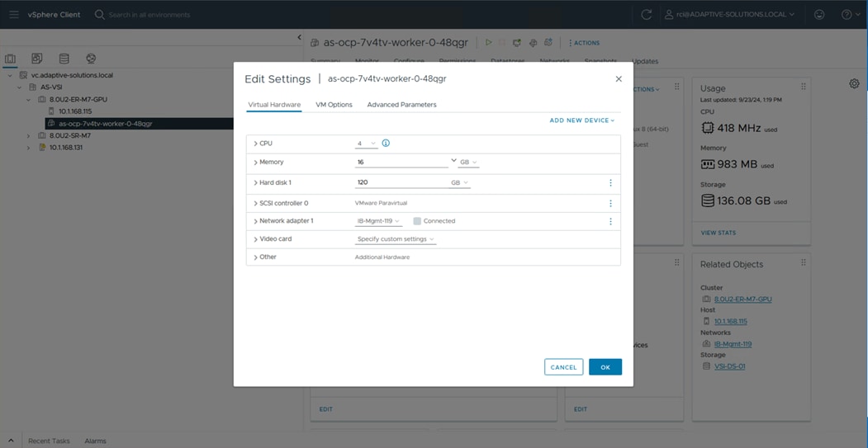Click the OK button
The image size is (868, 448).
coord(605,367)
